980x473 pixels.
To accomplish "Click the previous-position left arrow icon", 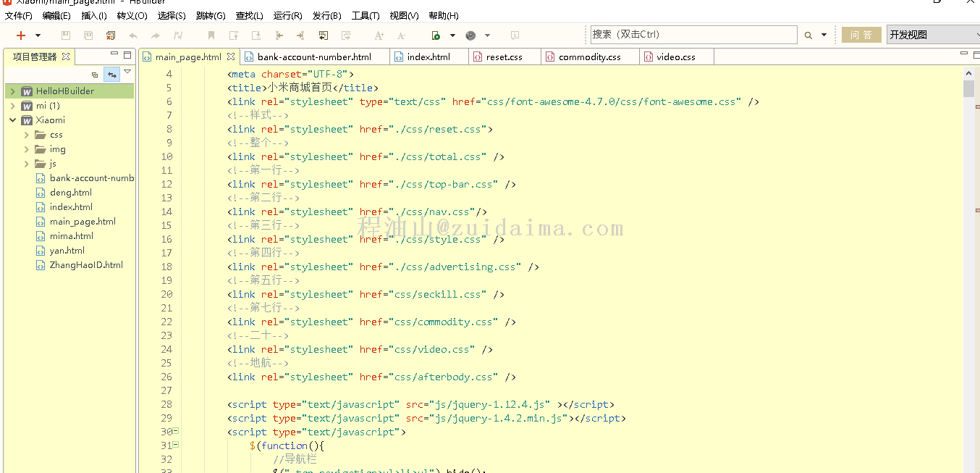I will pyautogui.click(x=279, y=35).
